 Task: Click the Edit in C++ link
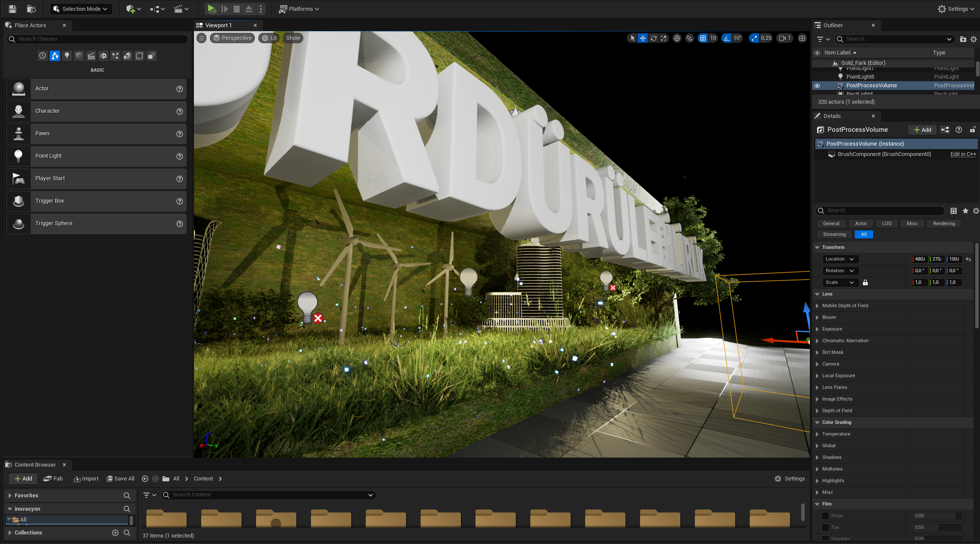click(x=963, y=154)
